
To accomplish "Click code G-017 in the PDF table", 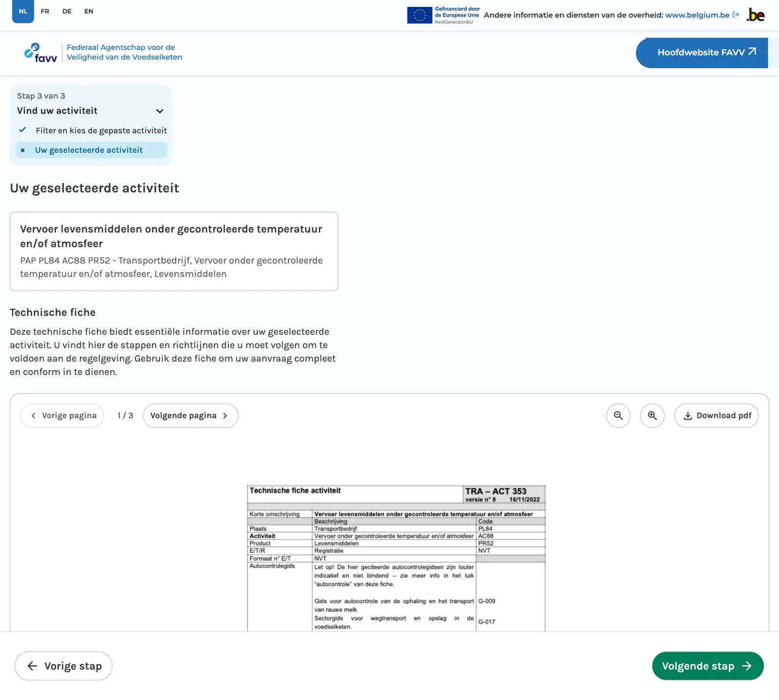I will coord(486,622).
